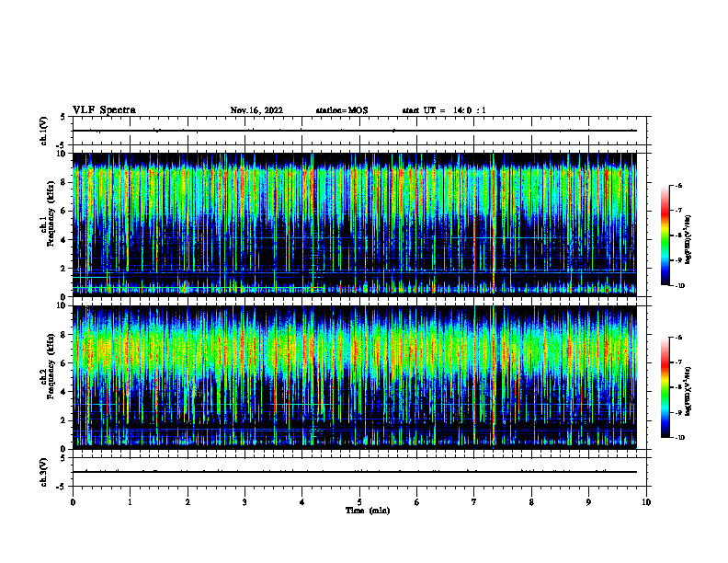The height and width of the screenshot is (563, 728).
Task: Click the "-6" label on the ch.1 color scale
Action: 678,185
